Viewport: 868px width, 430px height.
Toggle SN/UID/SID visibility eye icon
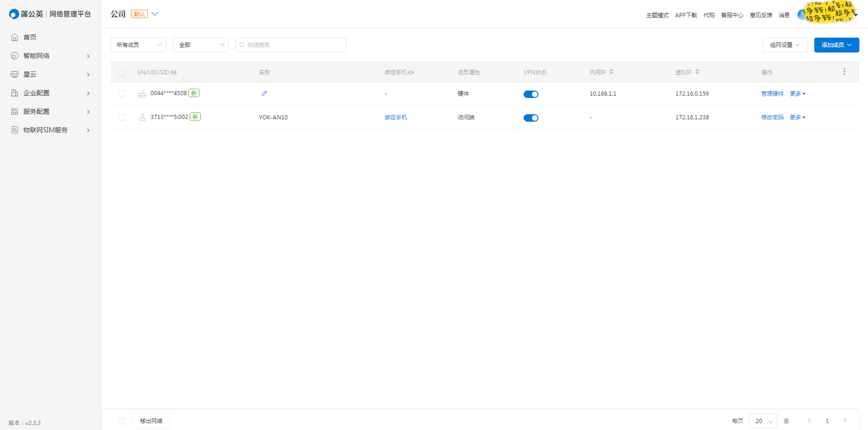(x=173, y=72)
